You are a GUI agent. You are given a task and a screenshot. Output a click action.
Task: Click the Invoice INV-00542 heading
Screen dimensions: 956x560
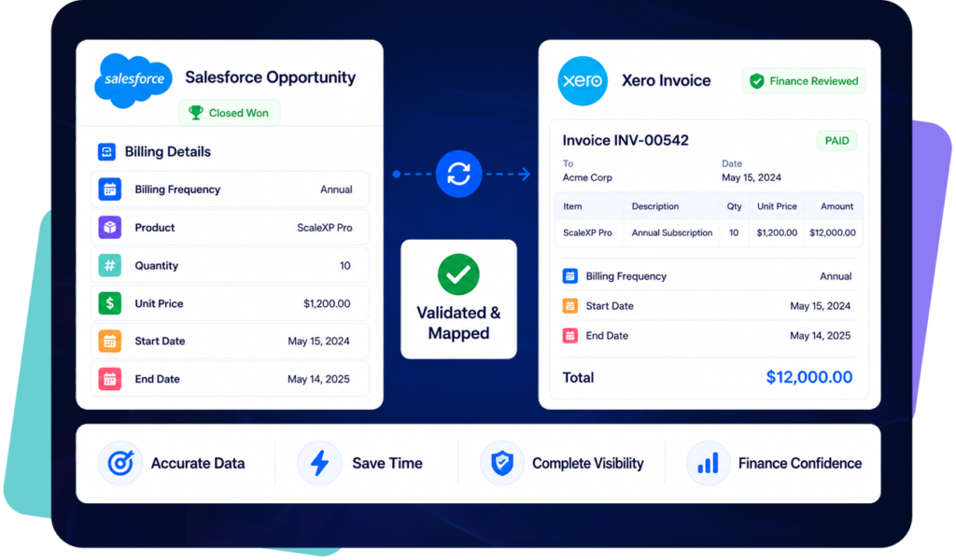pyautogui.click(x=626, y=140)
